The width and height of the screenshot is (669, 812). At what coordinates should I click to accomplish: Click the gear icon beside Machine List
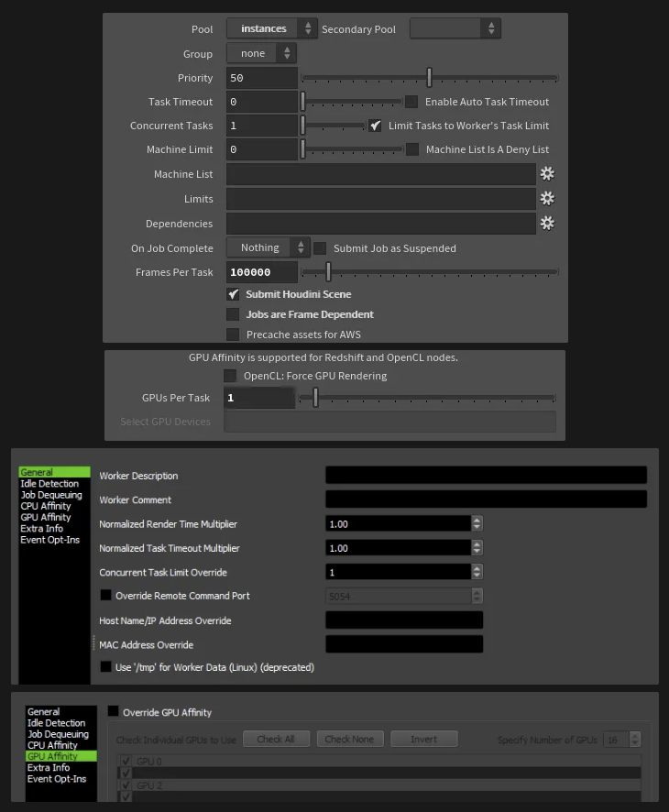point(547,174)
